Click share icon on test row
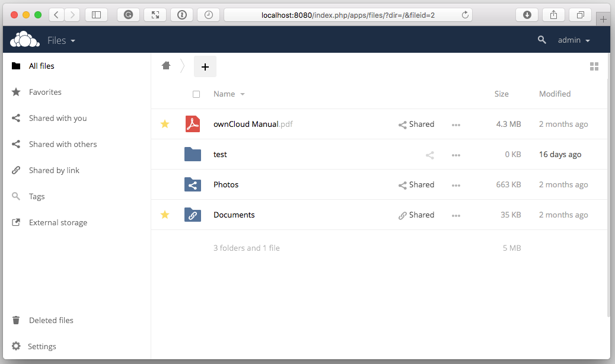This screenshot has width=615, height=364. pos(430,155)
